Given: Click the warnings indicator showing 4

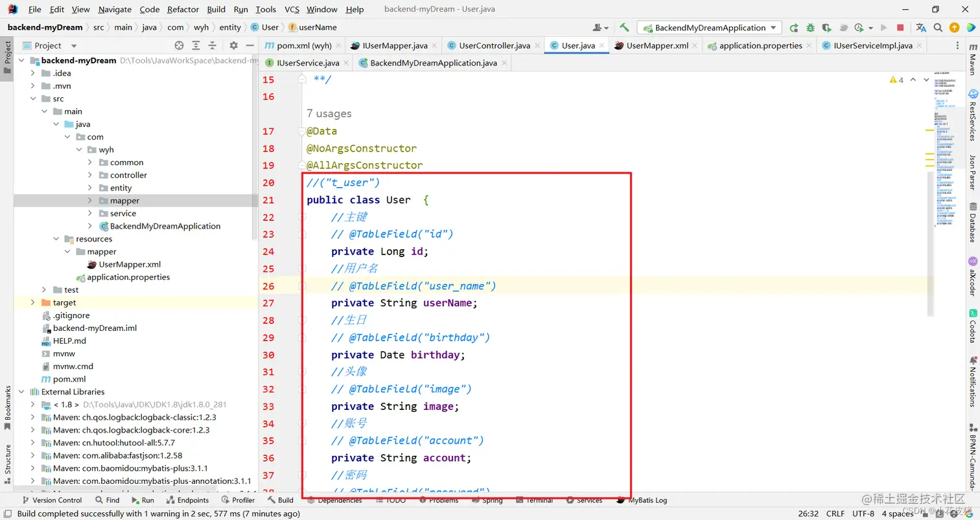Looking at the screenshot, I should tap(896, 80).
